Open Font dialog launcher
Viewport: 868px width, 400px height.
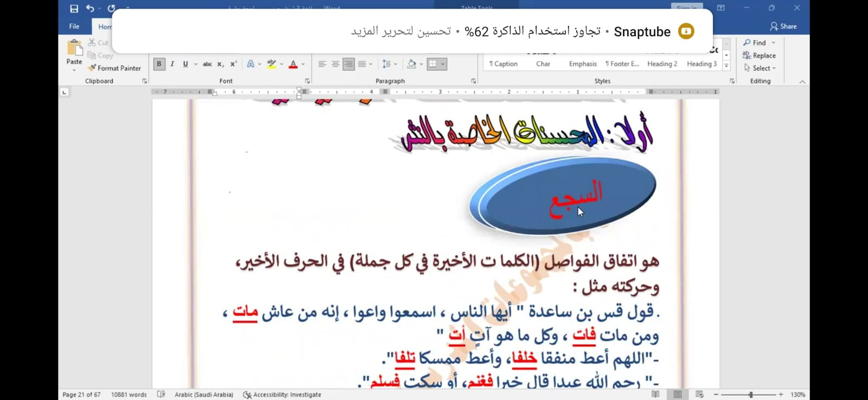(x=308, y=81)
